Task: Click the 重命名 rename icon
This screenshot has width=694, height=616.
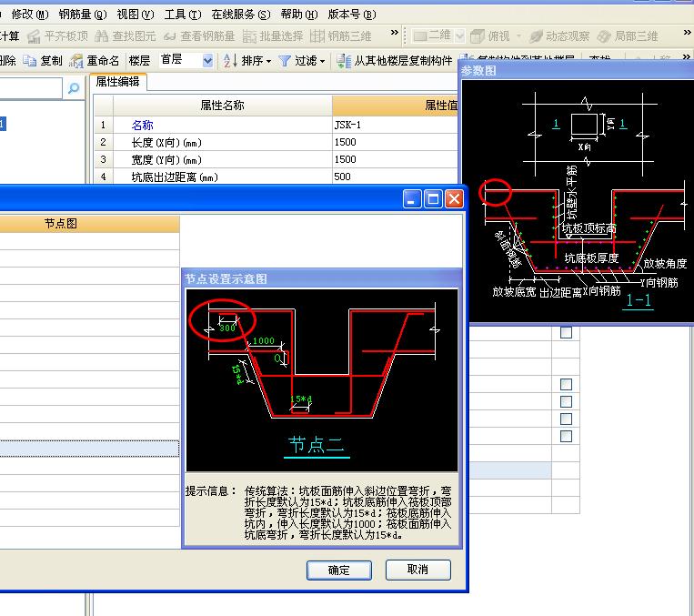Action: pos(76,61)
